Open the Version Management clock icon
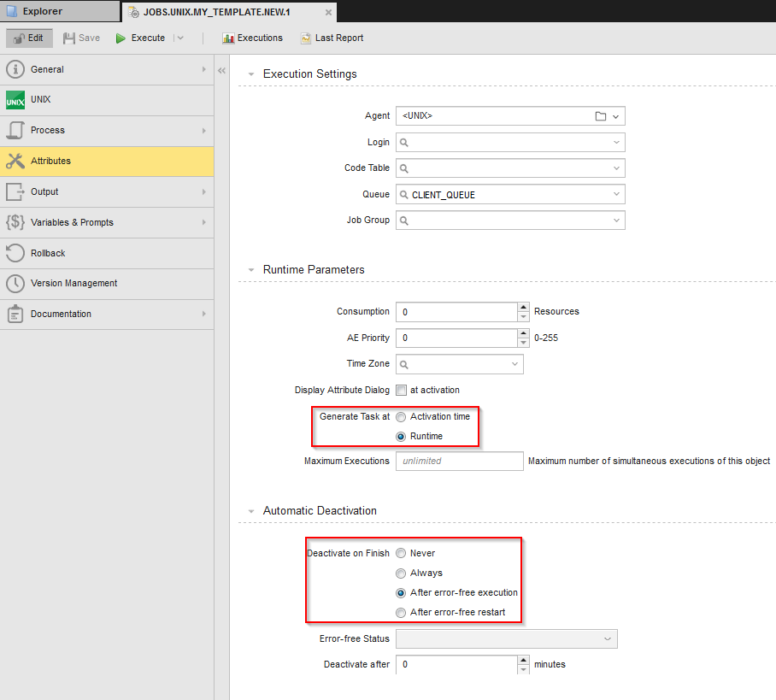The height and width of the screenshot is (700, 776). (x=14, y=283)
